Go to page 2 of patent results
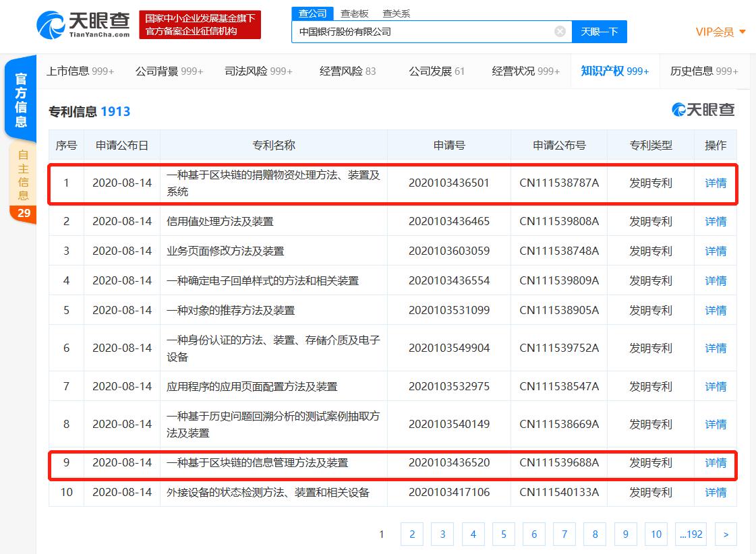 pyautogui.click(x=411, y=534)
